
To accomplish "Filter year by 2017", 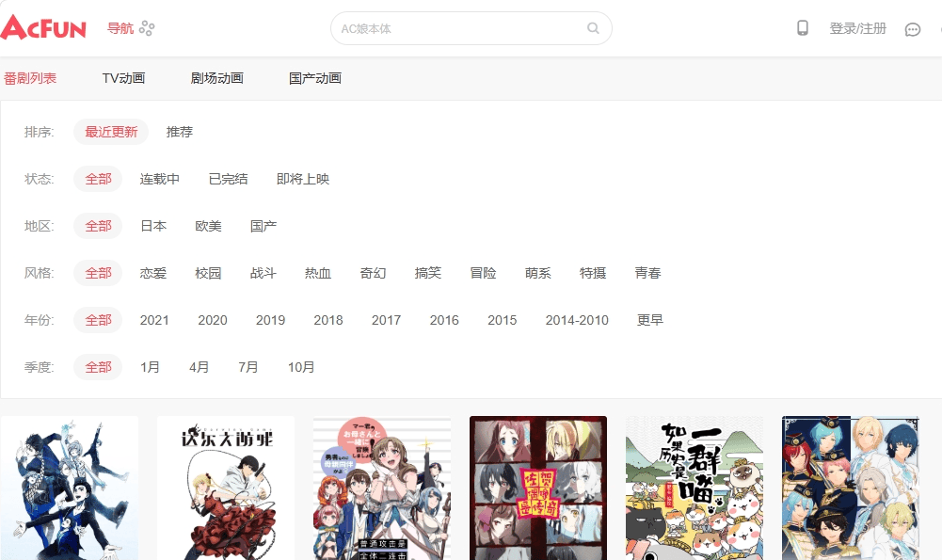I will 386,320.
